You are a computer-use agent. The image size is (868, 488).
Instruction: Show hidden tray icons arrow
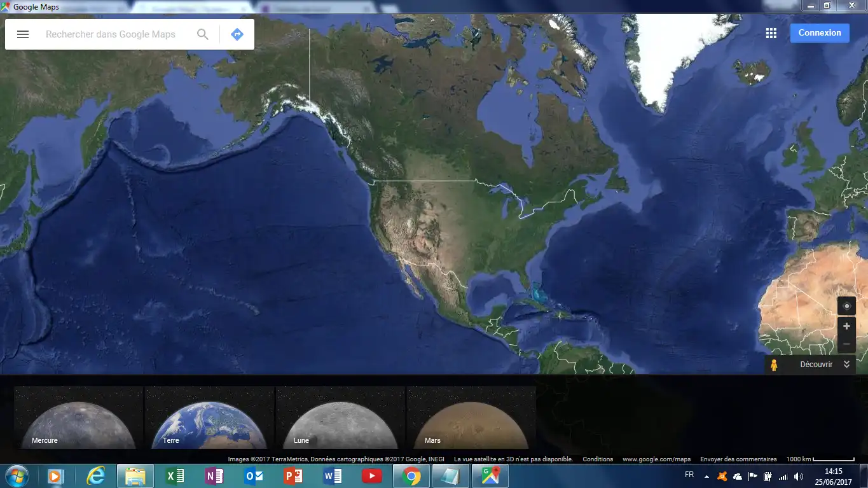click(x=706, y=476)
